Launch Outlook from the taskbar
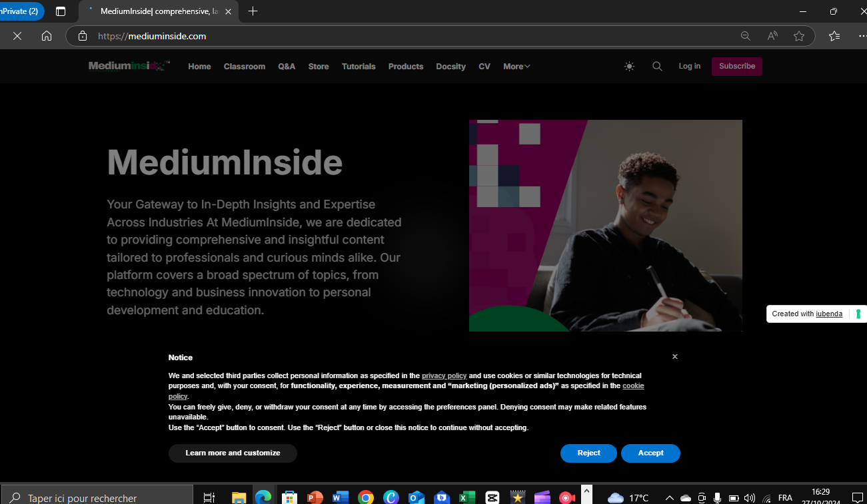Image resolution: width=867 pixels, height=504 pixels. [416, 497]
